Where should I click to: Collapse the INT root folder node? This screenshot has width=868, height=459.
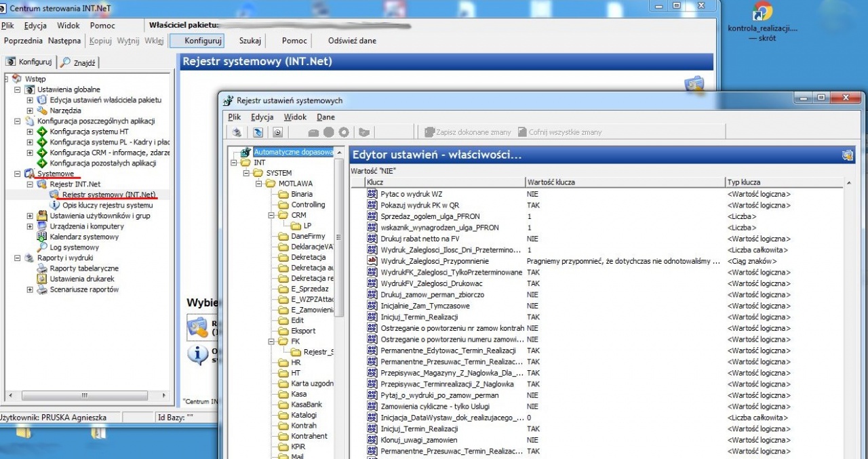(235, 163)
